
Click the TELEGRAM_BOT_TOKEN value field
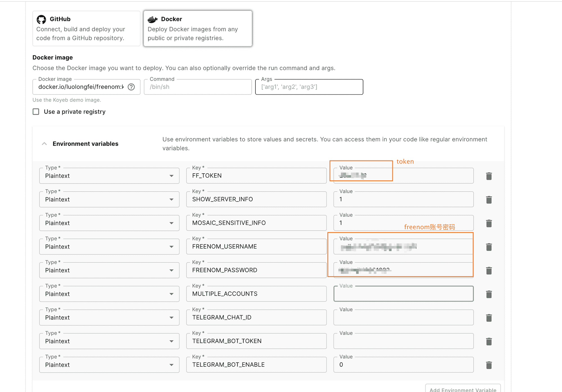click(404, 341)
